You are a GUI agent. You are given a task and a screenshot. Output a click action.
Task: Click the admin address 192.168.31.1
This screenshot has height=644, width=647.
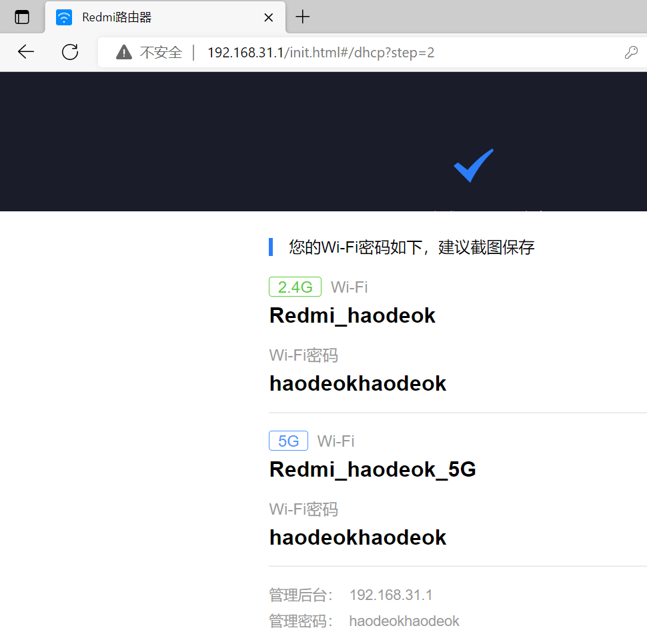tap(391, 595)
